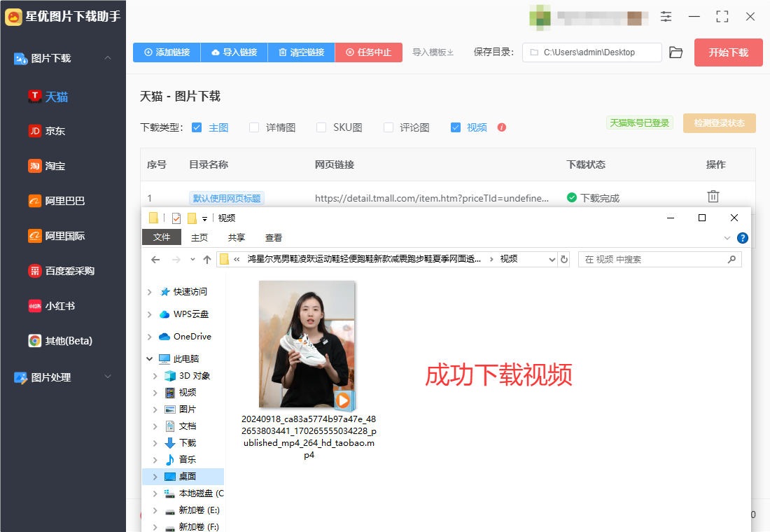The height and width of the screenshot is (532, 770).
Task: Expand 快速访问 in navigation pane
Action: tap(149, 293)
